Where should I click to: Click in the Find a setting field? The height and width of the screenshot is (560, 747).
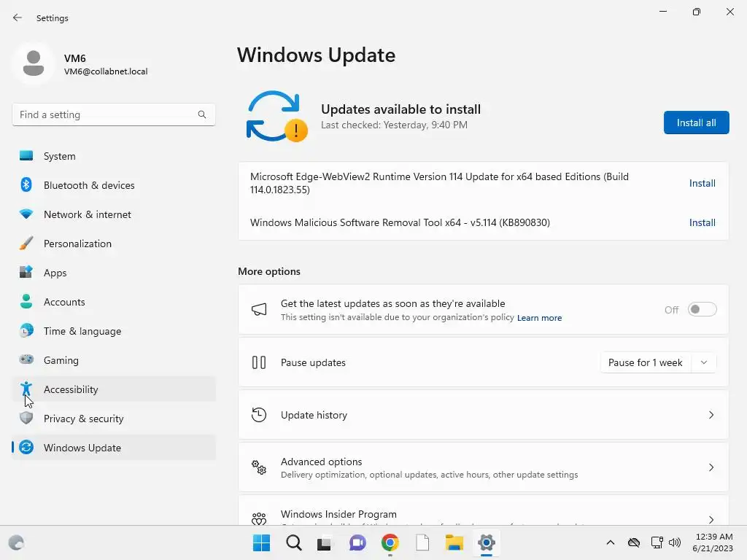pos(114,114)
